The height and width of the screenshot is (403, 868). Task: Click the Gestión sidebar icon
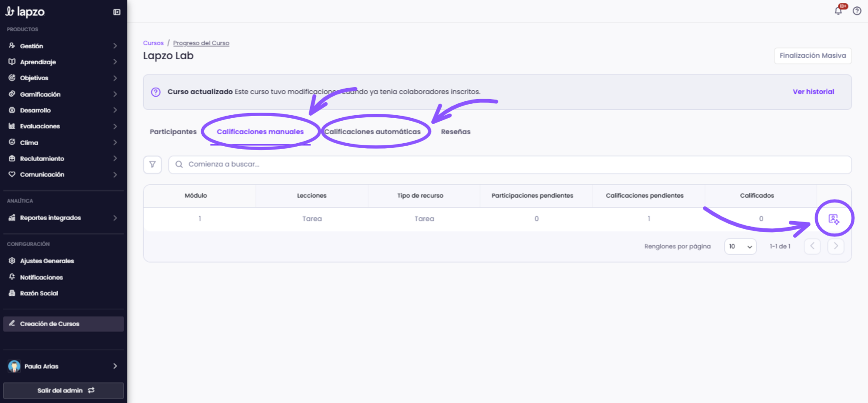pos(12,46)
